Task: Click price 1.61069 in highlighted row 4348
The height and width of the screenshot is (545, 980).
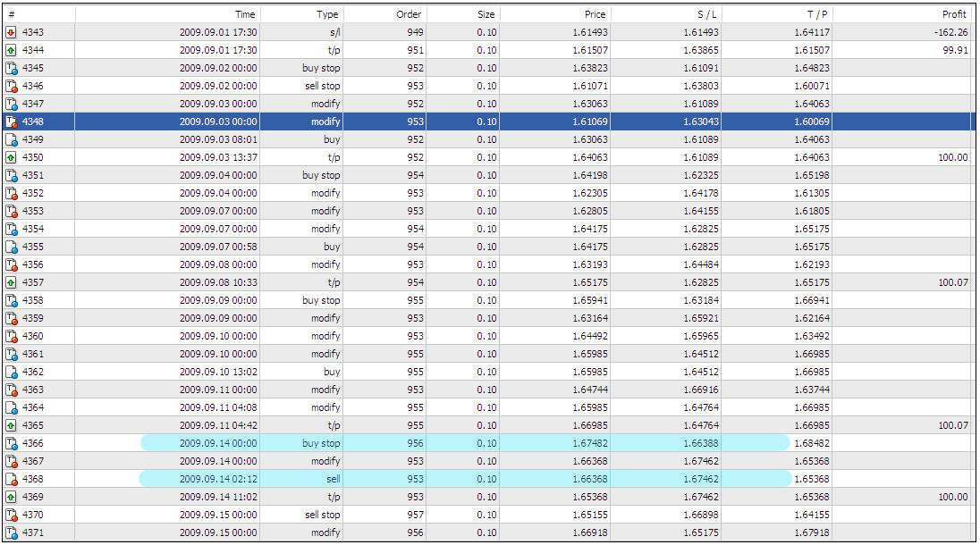Action: click(x=590, y=122)
